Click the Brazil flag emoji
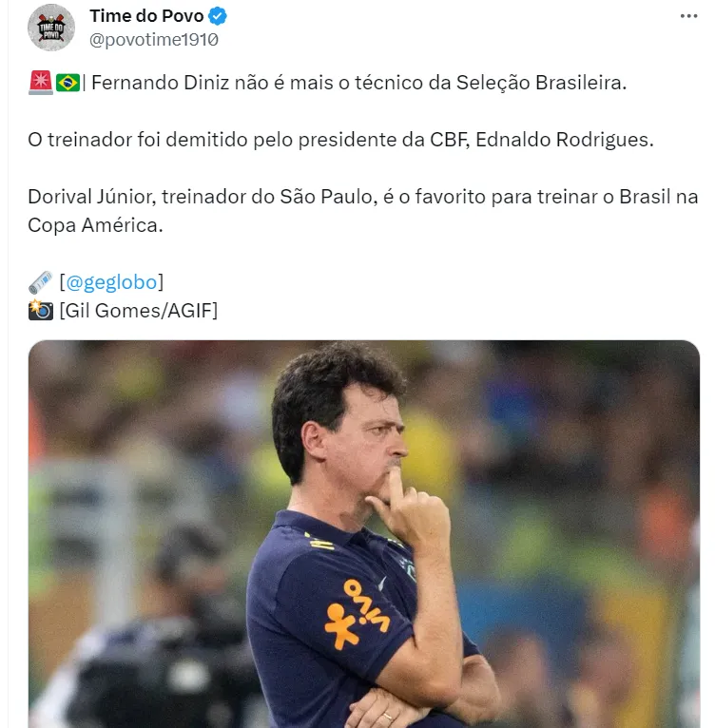This screenshot has width=715, height=728. click(x=68, y=83)
